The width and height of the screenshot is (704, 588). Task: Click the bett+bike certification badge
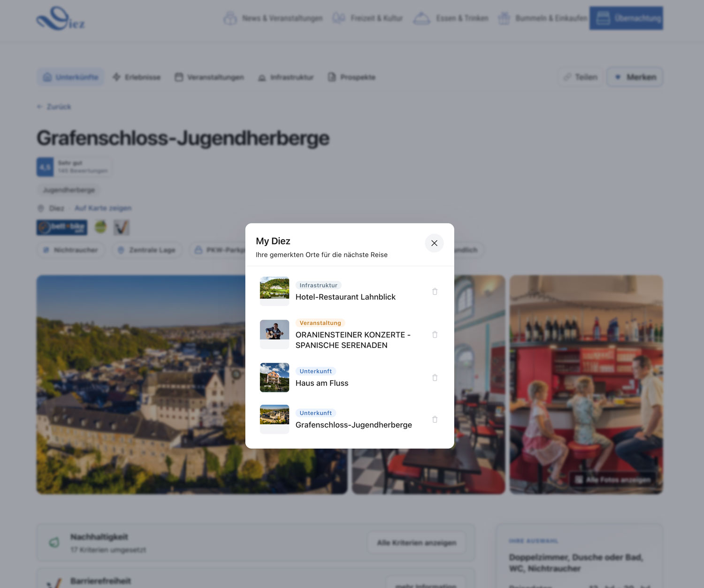(x=62, y=228)
